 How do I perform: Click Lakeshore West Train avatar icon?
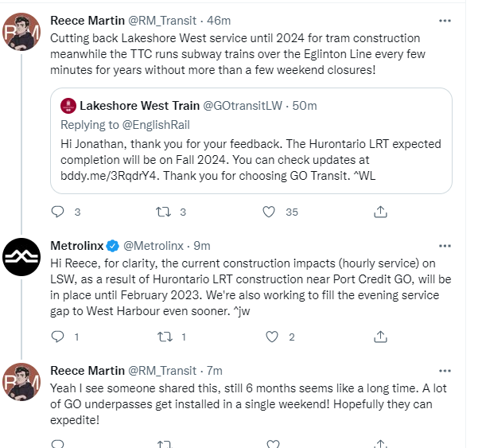pos(68,106)
